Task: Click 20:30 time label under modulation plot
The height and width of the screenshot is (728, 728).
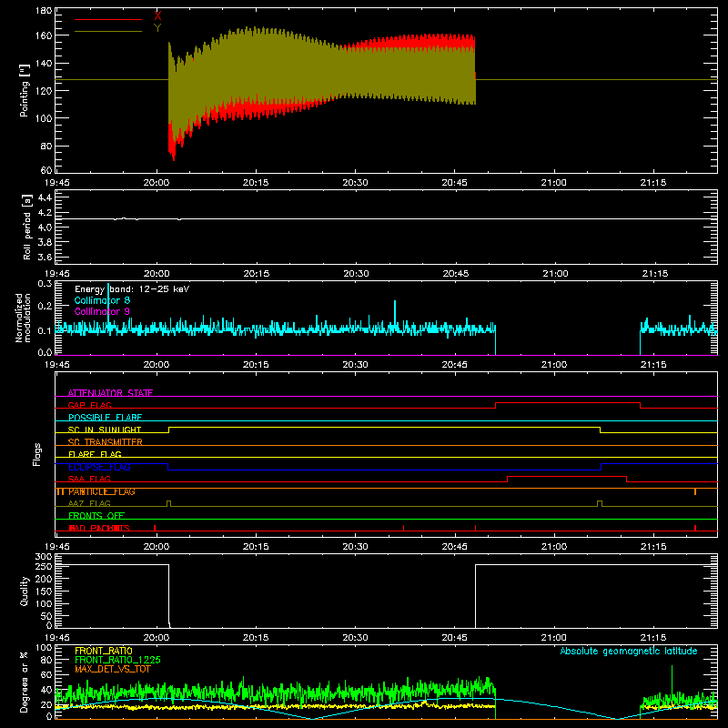Action: (355, 365)
